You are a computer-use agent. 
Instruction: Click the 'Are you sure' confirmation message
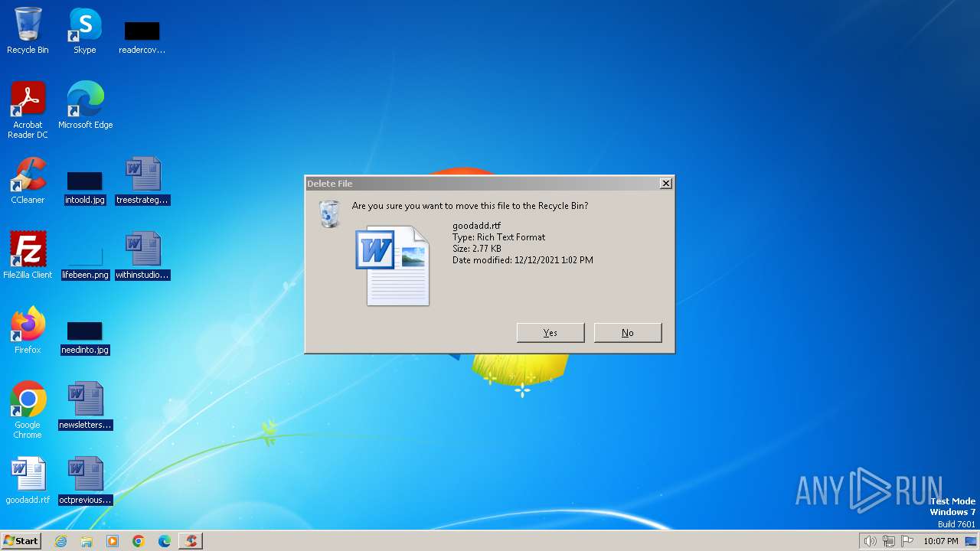(470, 206)
